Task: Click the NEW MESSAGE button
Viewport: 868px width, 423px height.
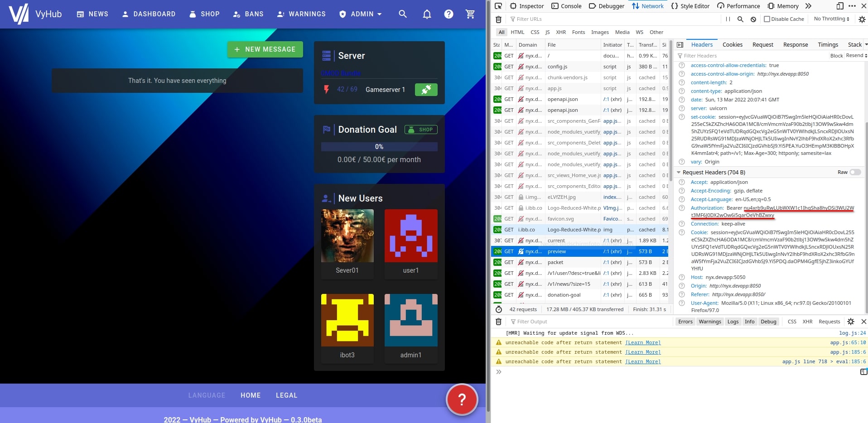Action: (265, 49)
